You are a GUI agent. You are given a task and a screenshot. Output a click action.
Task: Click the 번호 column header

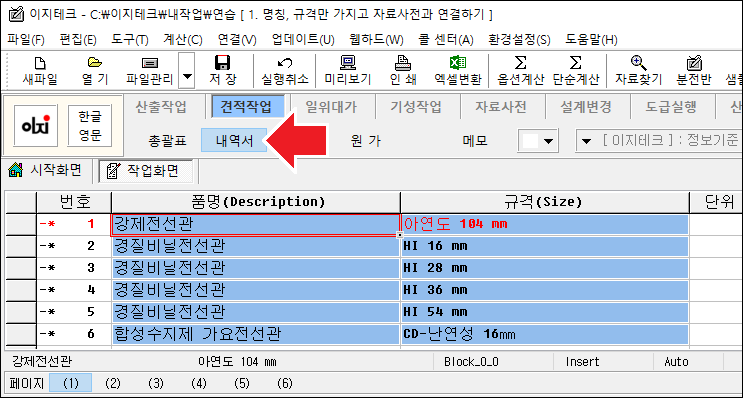pos(74,202)
